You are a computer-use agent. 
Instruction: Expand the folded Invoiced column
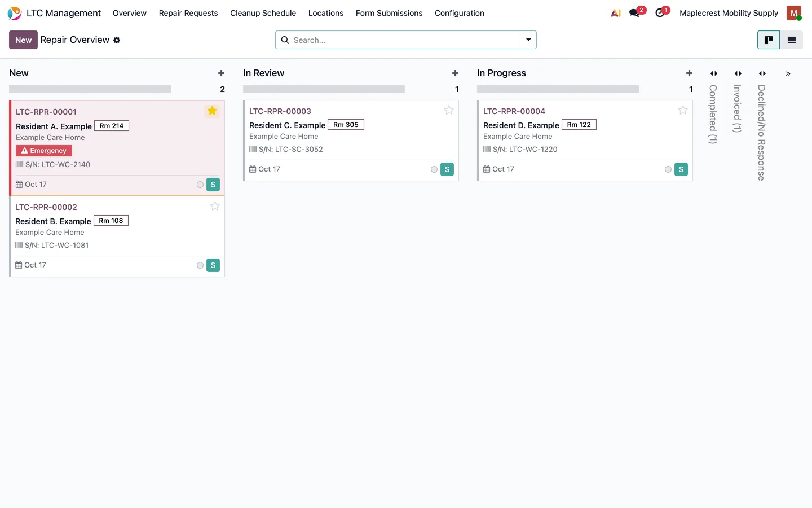click(x=738, y=73)
